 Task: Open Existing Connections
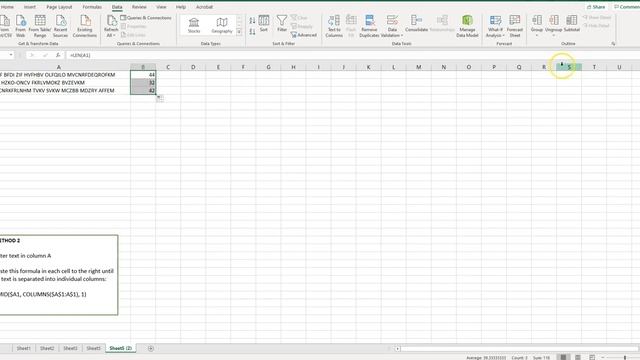(x=85, y=26)
